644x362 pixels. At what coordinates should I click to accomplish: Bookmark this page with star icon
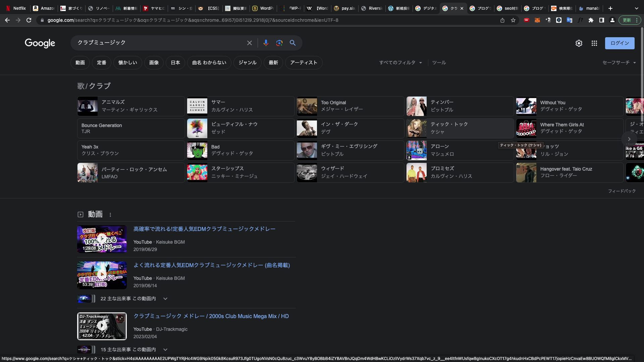[513, 20]
